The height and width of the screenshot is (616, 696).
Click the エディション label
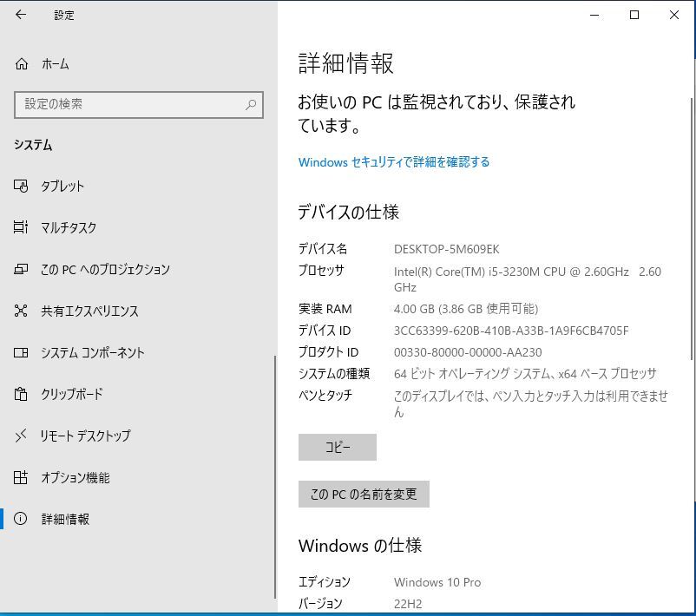[x=325, y=582]
